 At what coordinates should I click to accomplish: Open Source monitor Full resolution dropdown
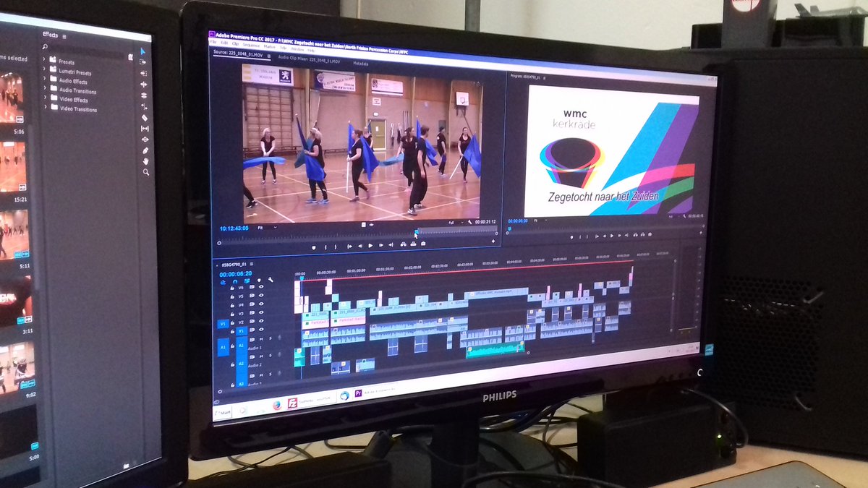[456, 222]
